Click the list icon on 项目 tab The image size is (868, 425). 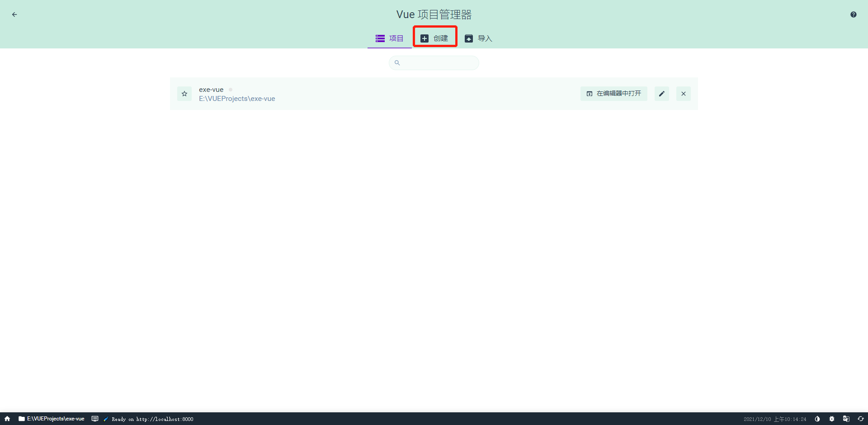(x=380, y=38)
